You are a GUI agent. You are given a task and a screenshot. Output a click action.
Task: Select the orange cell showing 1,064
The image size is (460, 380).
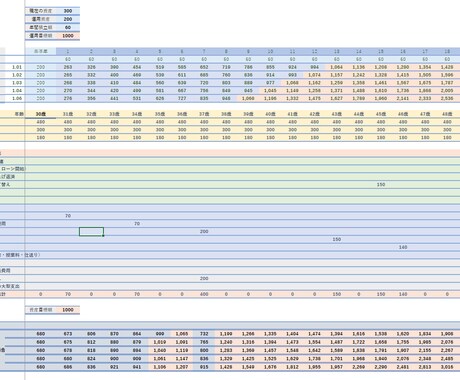336,67
